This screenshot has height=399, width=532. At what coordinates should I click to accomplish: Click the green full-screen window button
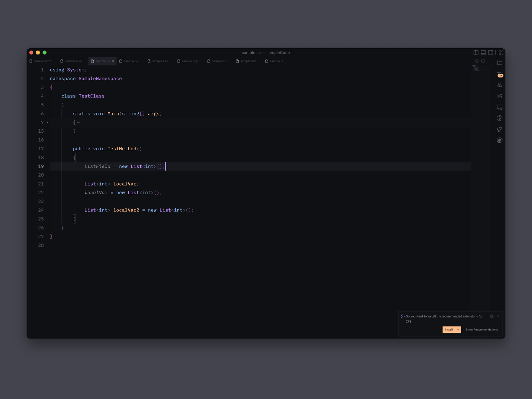coord(45,53)
